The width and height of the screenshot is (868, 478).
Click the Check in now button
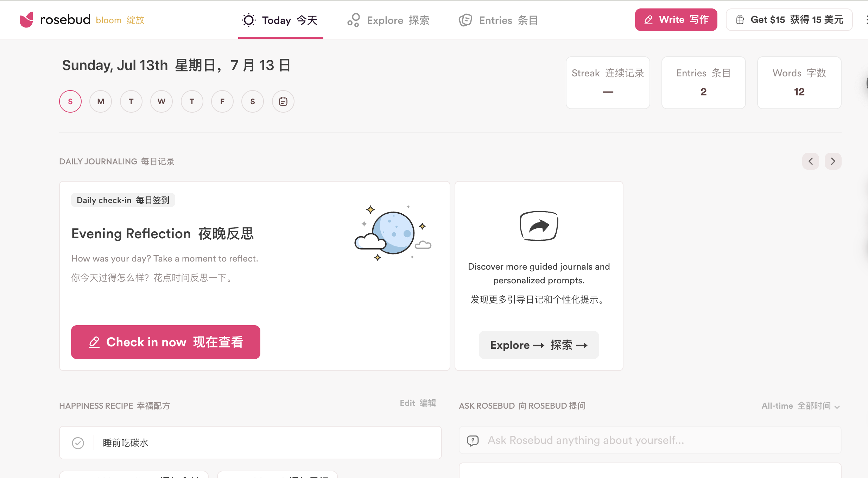point(166,342)
